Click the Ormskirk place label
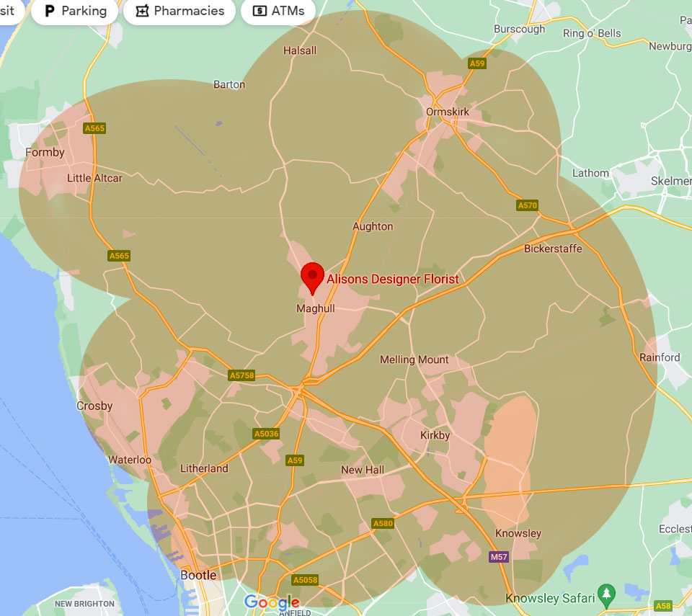The height and width of the screenshot is (616, 692). 448,112
